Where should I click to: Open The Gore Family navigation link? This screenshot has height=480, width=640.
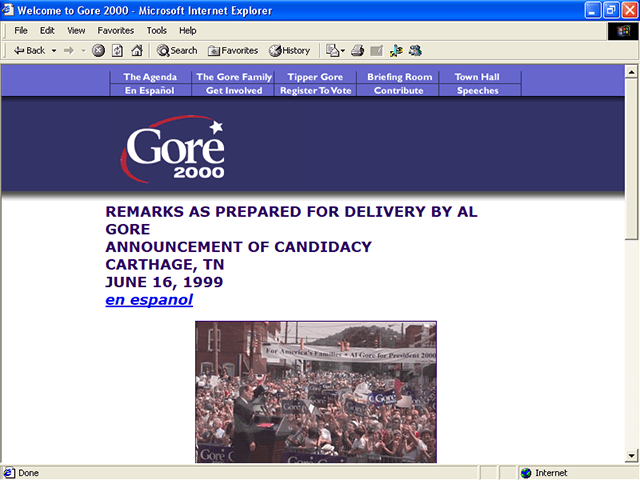(234, 77)
